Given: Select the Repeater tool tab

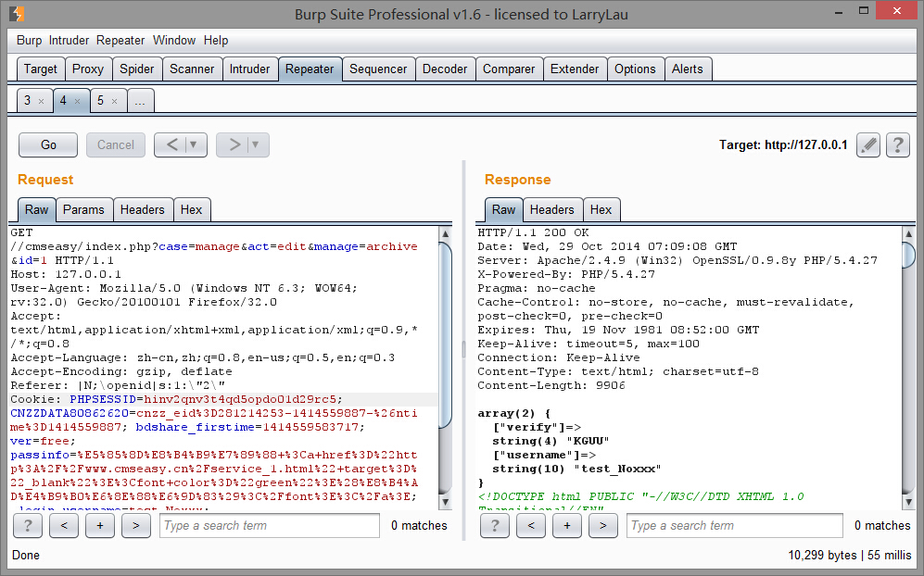Looking at the screenshot, I should 310,69.
